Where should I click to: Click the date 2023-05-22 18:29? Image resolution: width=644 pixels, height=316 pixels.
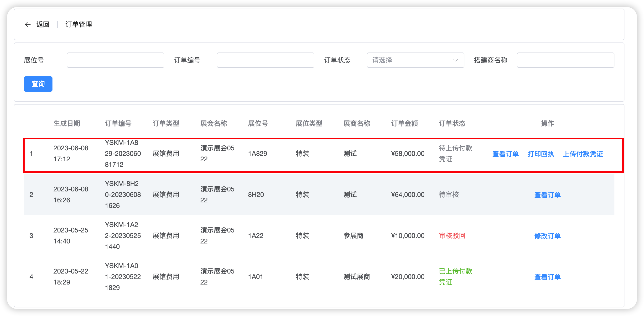point(71,276)
